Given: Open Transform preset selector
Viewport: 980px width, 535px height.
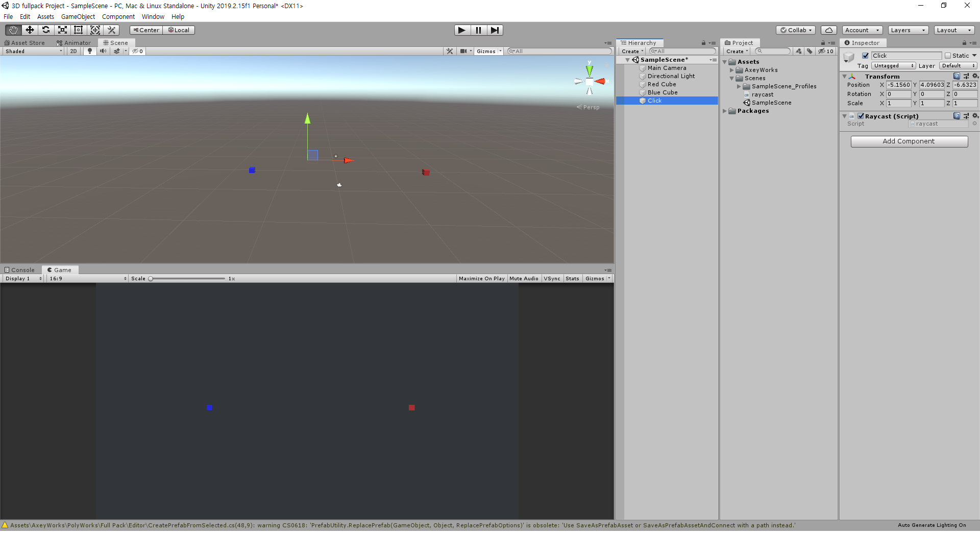Looking at the screenshot, I should click(966, 76).
